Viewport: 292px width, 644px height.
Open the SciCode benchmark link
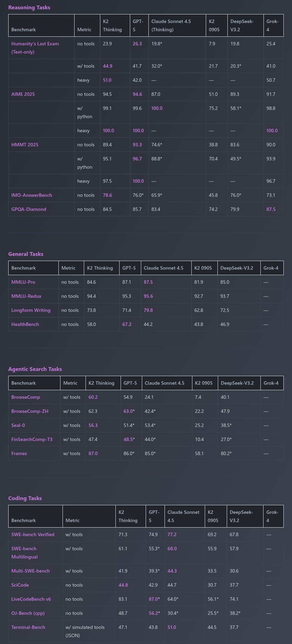[20, 585]
